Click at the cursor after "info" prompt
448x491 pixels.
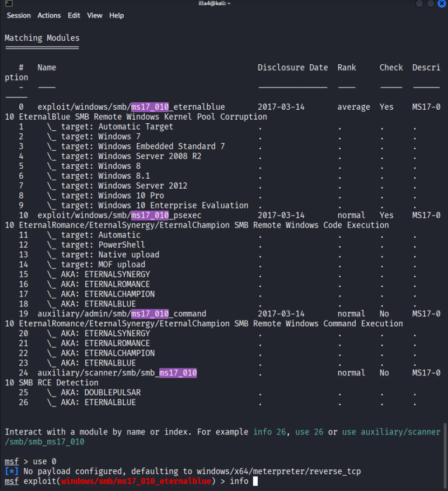256,482
